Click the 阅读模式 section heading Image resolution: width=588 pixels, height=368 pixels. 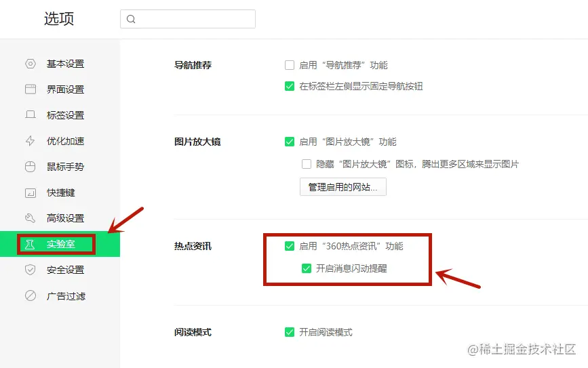click(x=193, y=332)
